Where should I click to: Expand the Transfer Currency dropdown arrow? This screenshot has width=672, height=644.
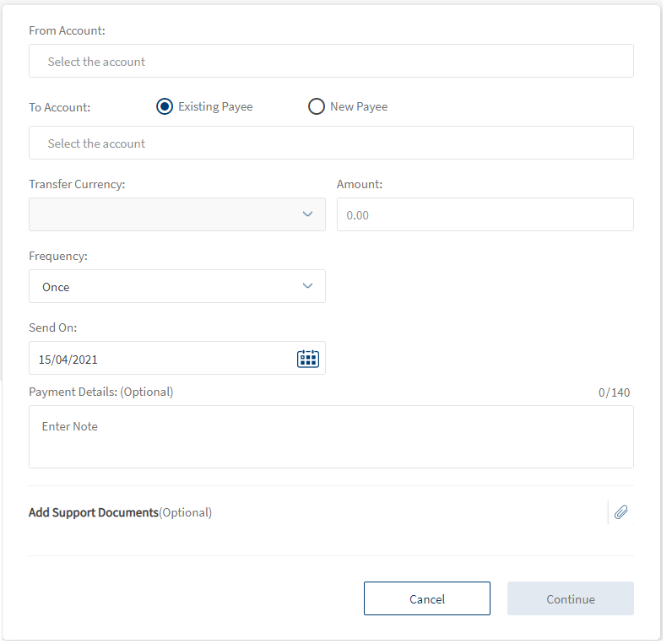coord(307,214)
